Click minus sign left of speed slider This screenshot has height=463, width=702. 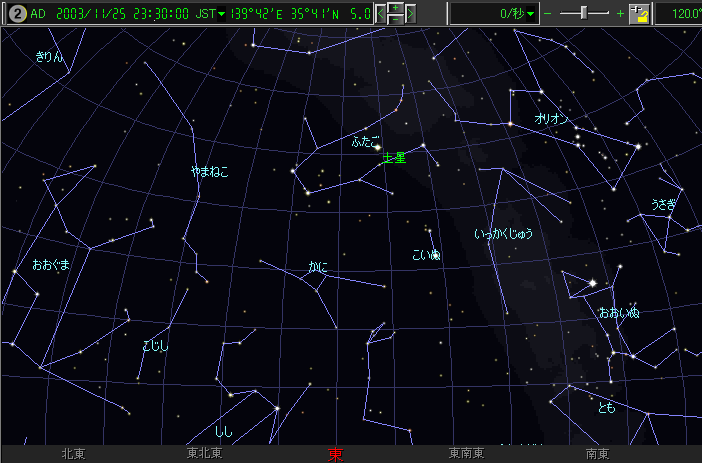pyautogui.click(x=548, y=14)
